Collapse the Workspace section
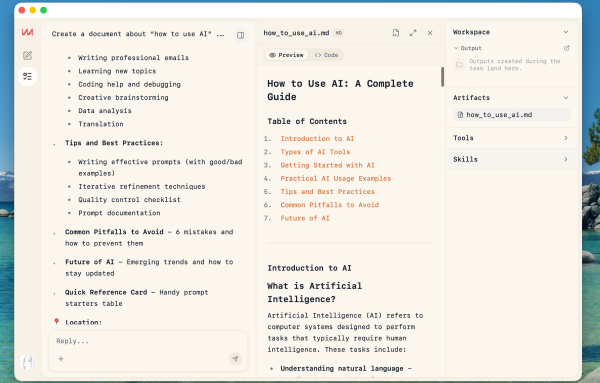The height and width of the screenshot is (383, 600). point(566,32)
